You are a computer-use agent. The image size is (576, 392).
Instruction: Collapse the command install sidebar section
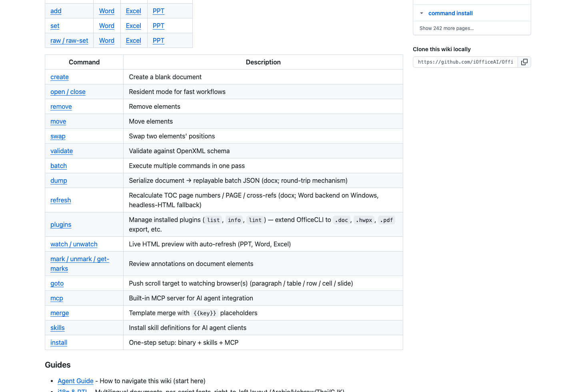point(422,13)
